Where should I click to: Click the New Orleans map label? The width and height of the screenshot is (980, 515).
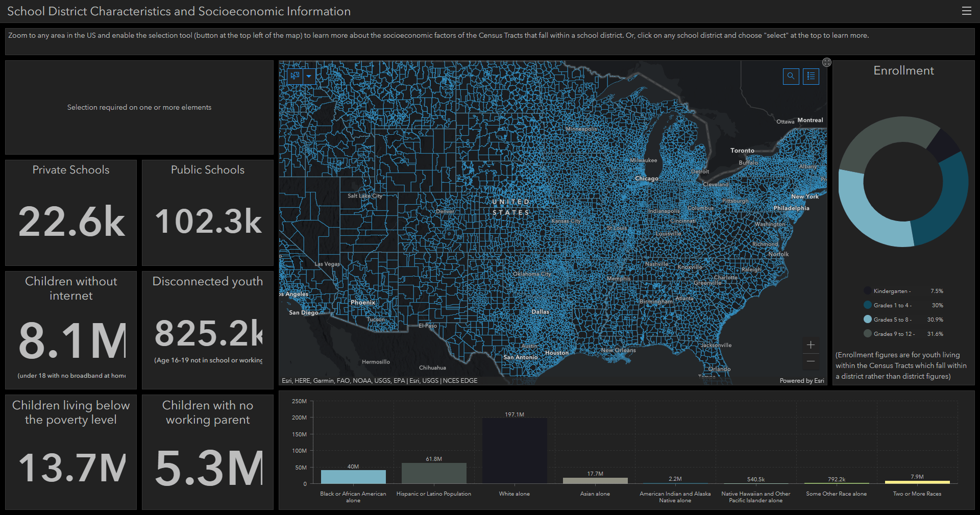coord(619,350)
